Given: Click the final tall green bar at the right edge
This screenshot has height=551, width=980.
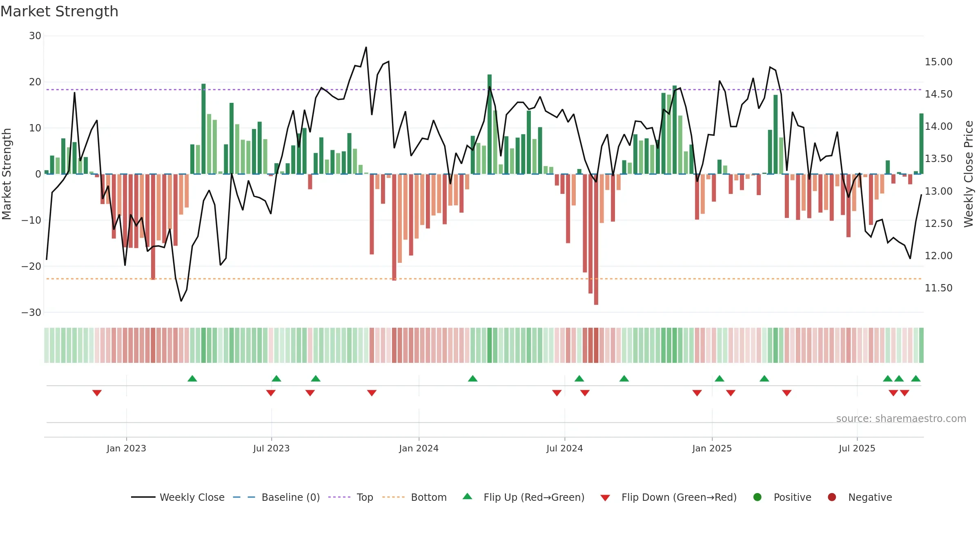Looking at the screenshot, I should point(921,144).
